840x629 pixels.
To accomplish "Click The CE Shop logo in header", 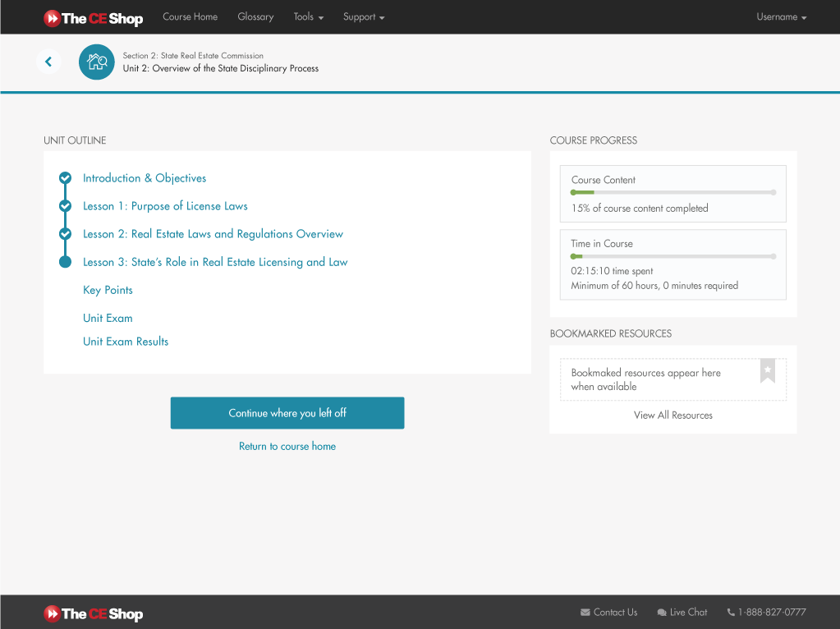I will click(x=94, y=18).
